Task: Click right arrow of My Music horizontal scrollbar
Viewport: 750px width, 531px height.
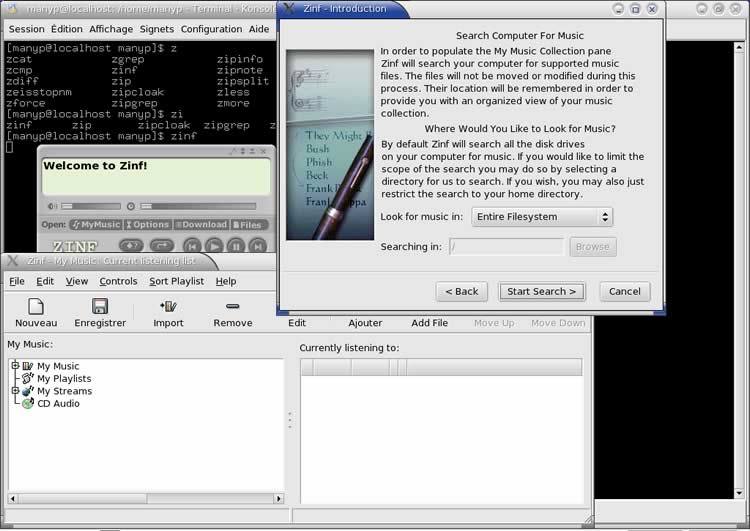Action: (279, 498)
